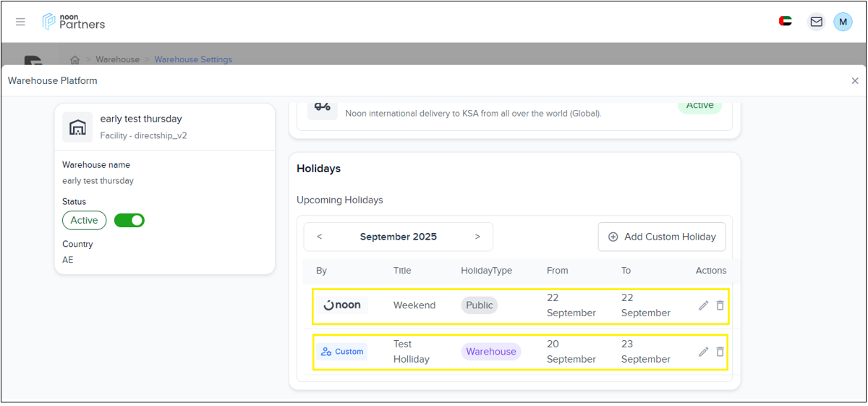Click the Add Custom Holiday button

pyautogui.click(x=661, y=237)
